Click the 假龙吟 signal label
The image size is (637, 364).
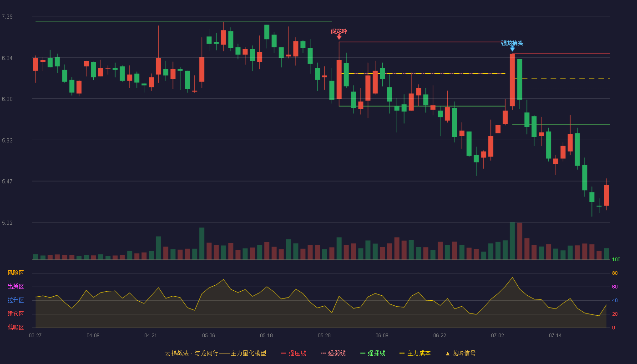339,31
